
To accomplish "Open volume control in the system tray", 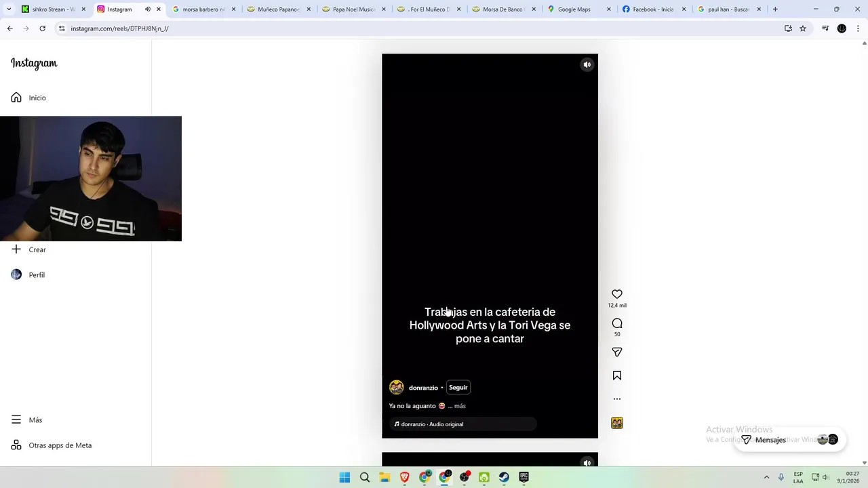I will pyautogui.click(x=825, y=477).
